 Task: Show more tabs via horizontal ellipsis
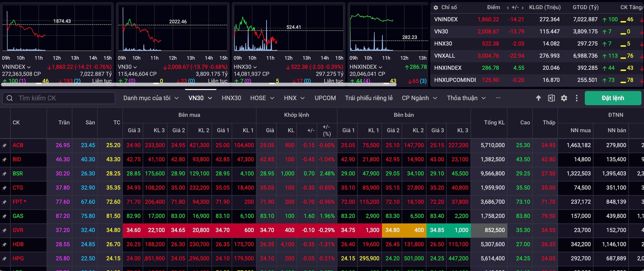[x=498, y=98]
